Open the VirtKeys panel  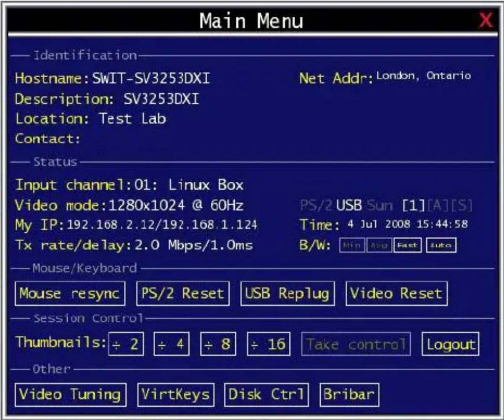tap(176, 394)
